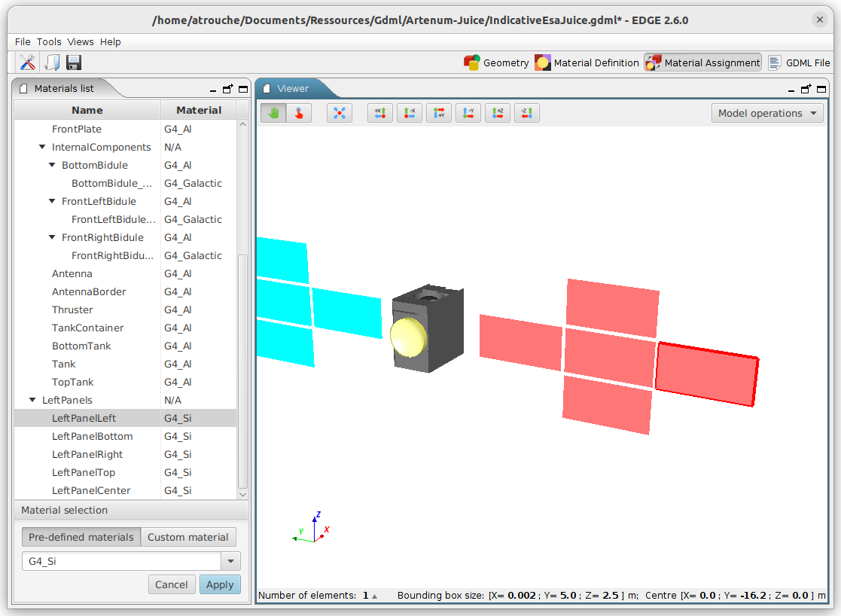Image resolution: width=841 pixels, height=616 pixels.
Task: Launch the wizard via the tools icon
Action: coord(27,63)
